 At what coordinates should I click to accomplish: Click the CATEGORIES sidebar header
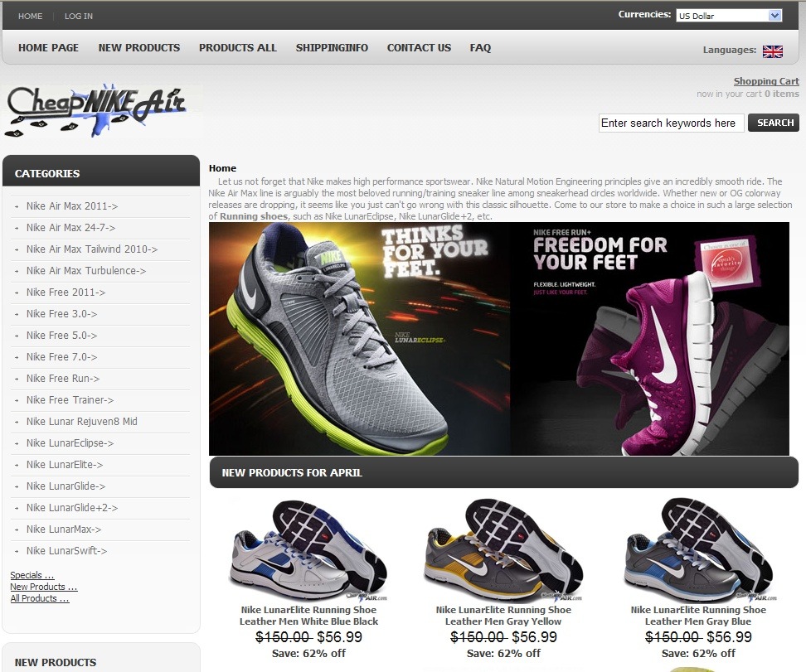click(x=47, y=174)
